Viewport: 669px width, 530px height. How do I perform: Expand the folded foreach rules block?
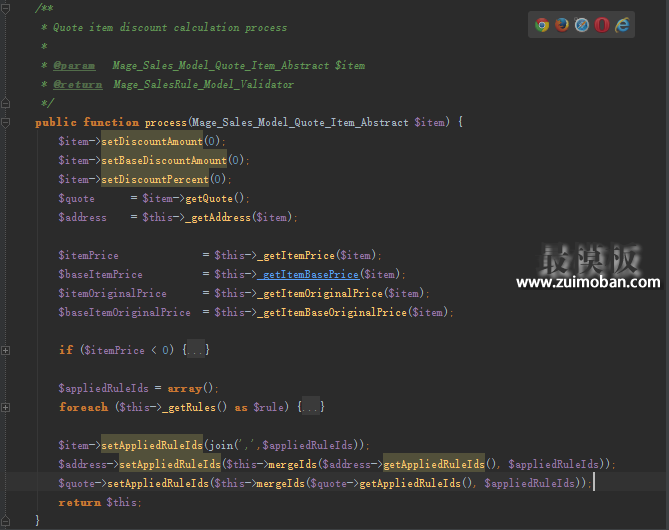(6, 408)
